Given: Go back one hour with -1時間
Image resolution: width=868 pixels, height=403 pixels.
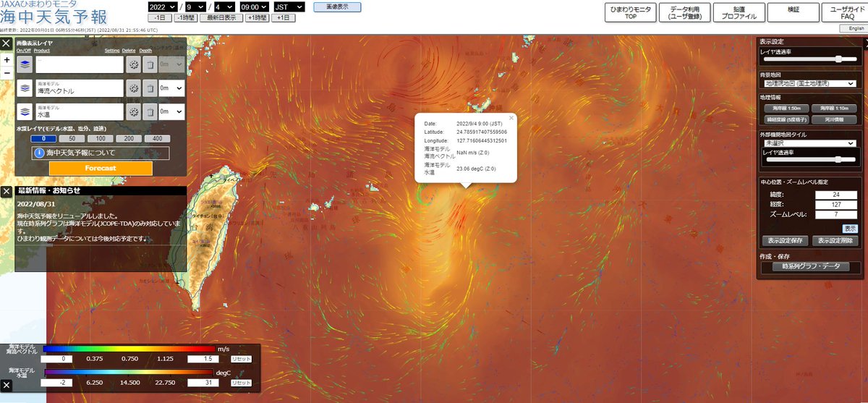Looking at the screenshot, I should click(x=186, y=17).
